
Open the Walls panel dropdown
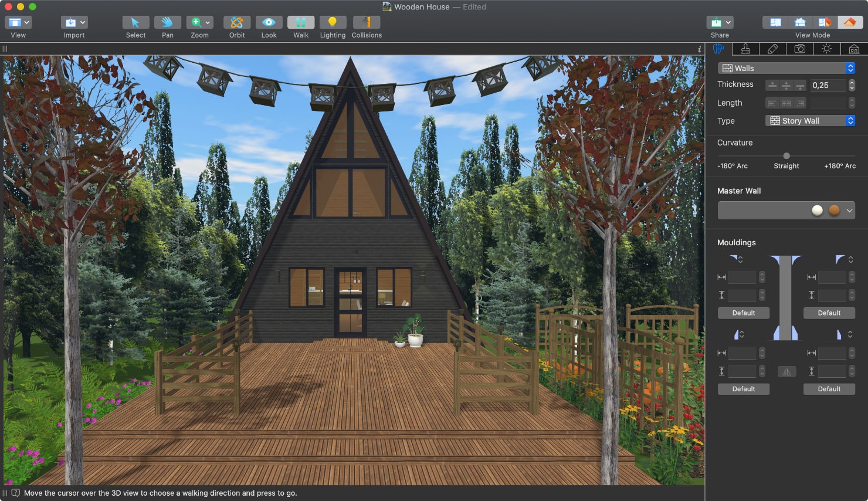[850, 67]
